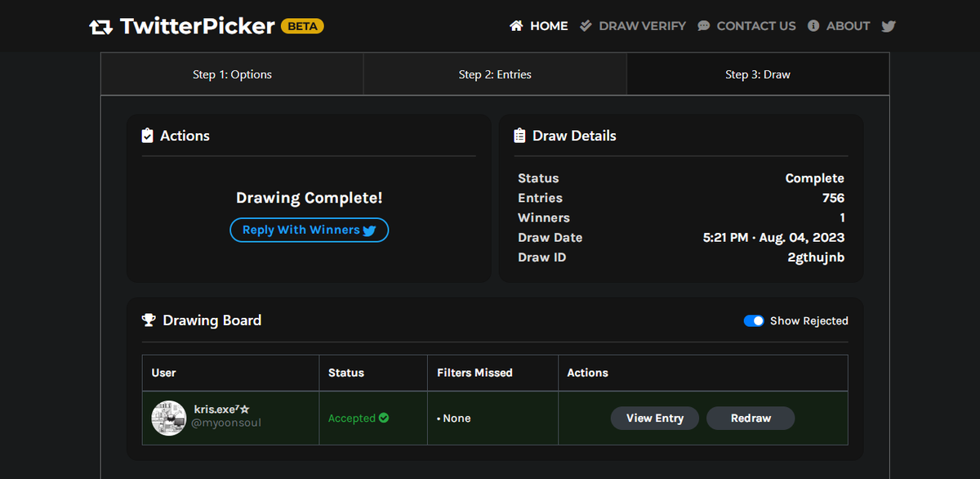Click the Draw Date value Aug. 04, 2023
The image size is (980, 479).
[773, 238]
